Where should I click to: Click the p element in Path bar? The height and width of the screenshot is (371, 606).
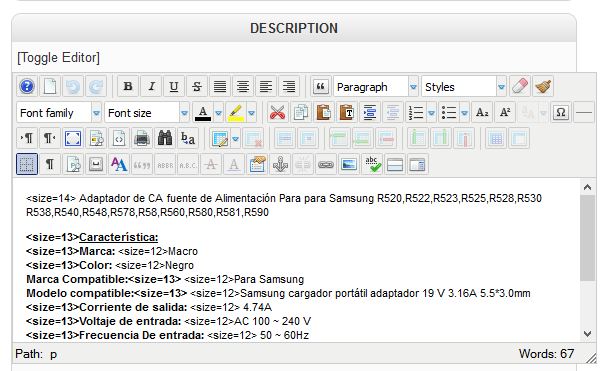click(x=53, y=354)
